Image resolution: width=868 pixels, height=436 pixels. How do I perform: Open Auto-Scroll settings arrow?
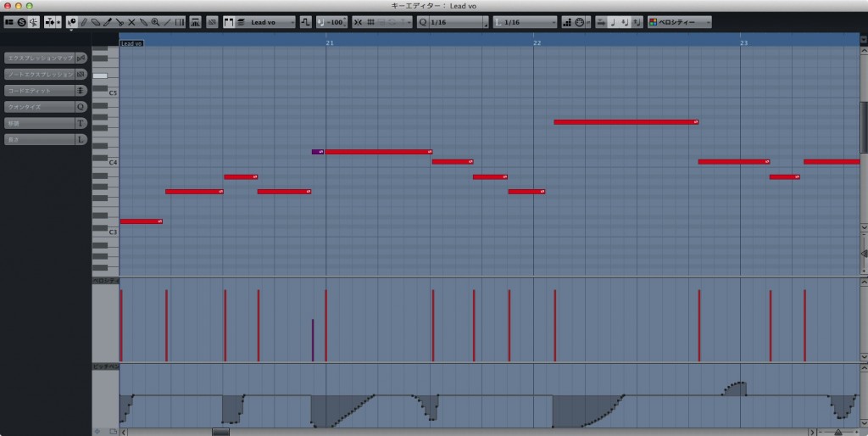[x=58, y=22]
